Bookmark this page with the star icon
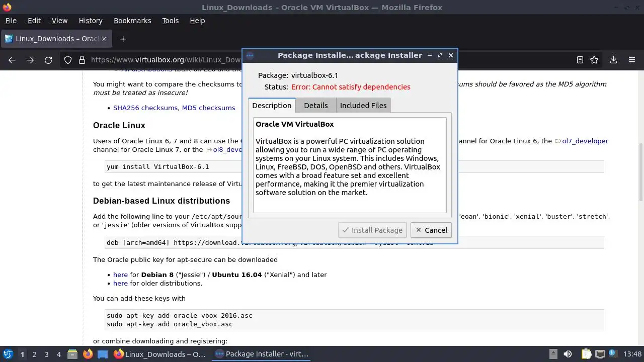The width and height of the screenshot is (644, 362). tap(594, 60)
